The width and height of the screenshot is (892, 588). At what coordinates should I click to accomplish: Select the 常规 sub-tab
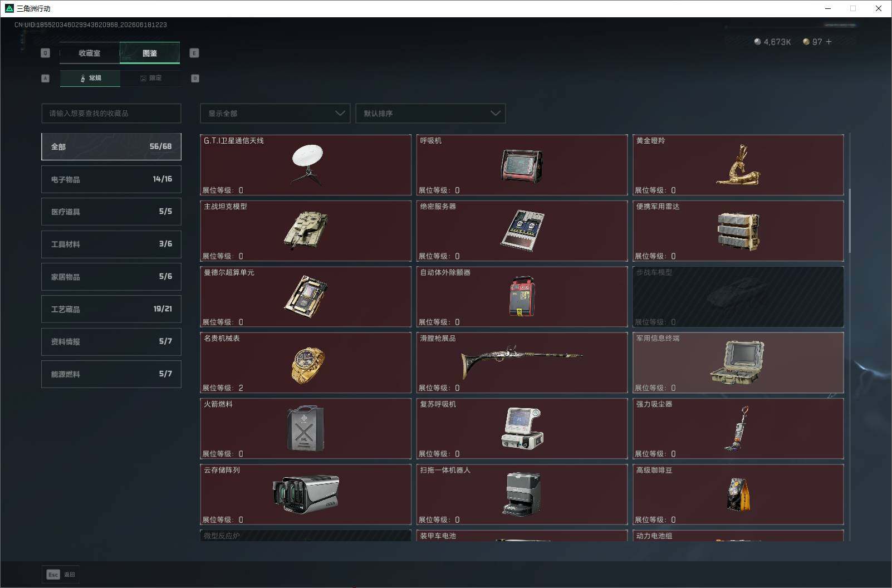coord(90,78)
